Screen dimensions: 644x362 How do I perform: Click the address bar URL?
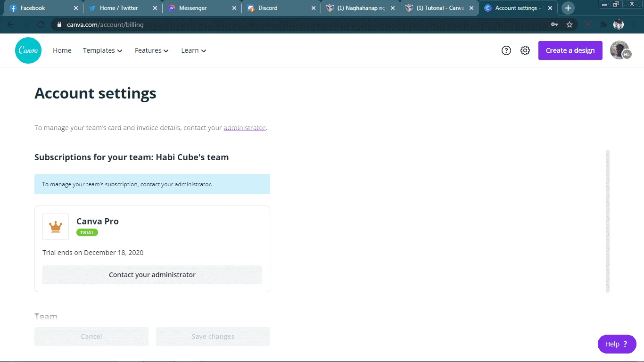point(105,25)
